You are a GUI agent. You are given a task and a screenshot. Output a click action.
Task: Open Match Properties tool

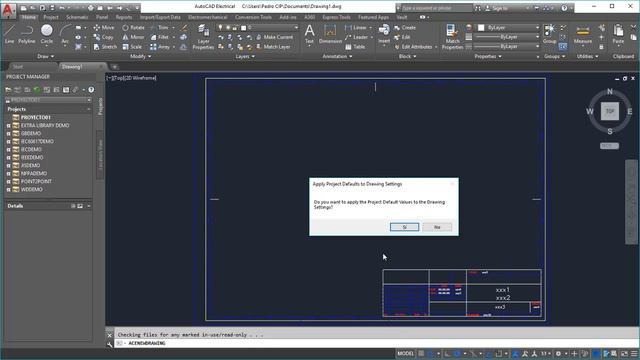pos(452,37)
